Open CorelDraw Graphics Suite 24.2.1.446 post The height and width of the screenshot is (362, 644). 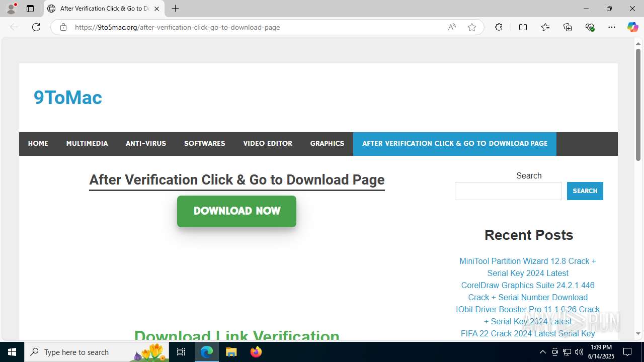click(x=528, y=291)
